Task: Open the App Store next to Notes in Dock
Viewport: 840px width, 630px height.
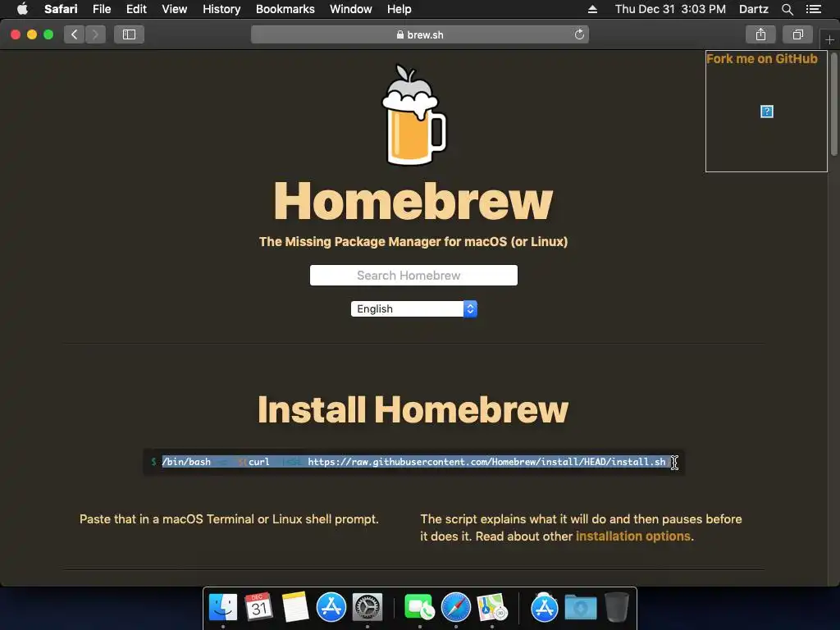Action: pyautogui.click(x=331, y=608)
